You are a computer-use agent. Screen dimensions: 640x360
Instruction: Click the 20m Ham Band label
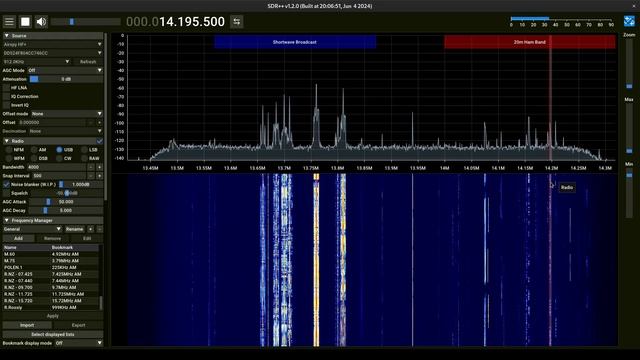(x=530, y=42)
